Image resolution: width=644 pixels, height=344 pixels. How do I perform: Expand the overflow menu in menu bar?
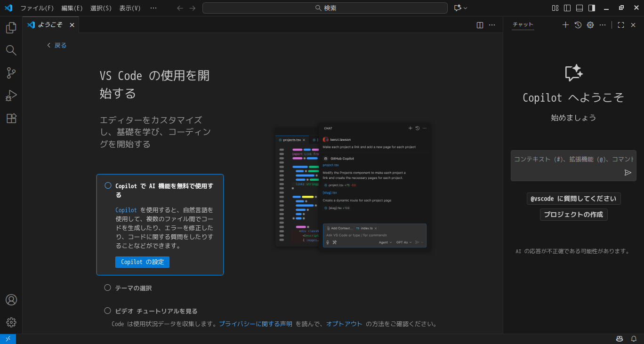click(153, 8)
